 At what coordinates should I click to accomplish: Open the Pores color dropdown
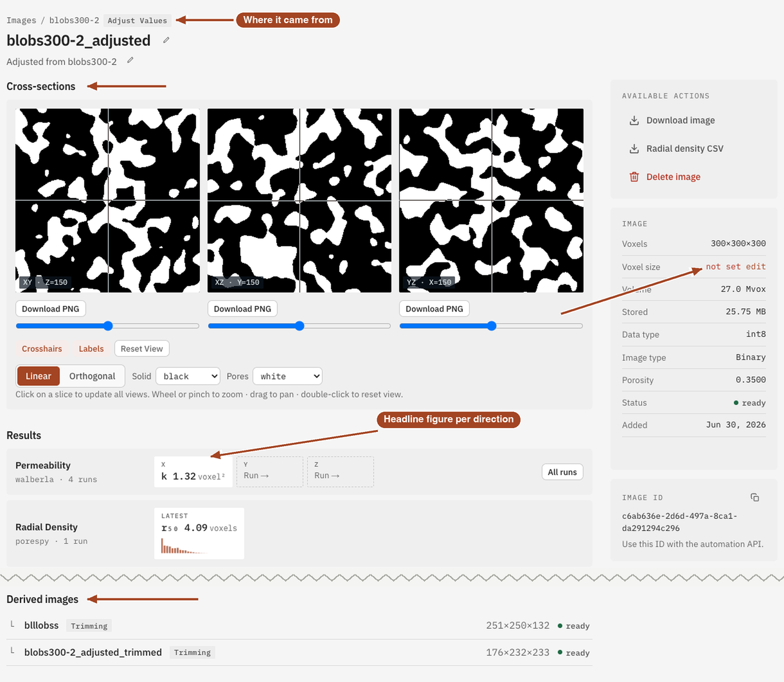(x=287, y=376)
